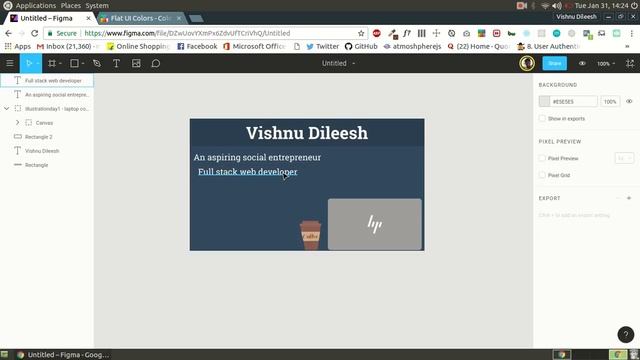Open the Frame tool dropdown arrow
This screenshot has width=640, height=360.
click(60, 64)
